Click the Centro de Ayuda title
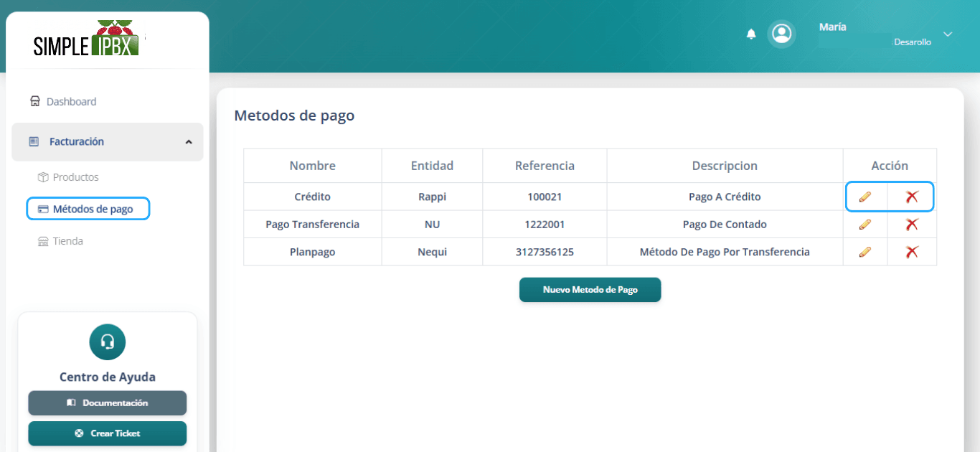Image resolution: width=980 pixels, height=452 pixels. point(108,377)
